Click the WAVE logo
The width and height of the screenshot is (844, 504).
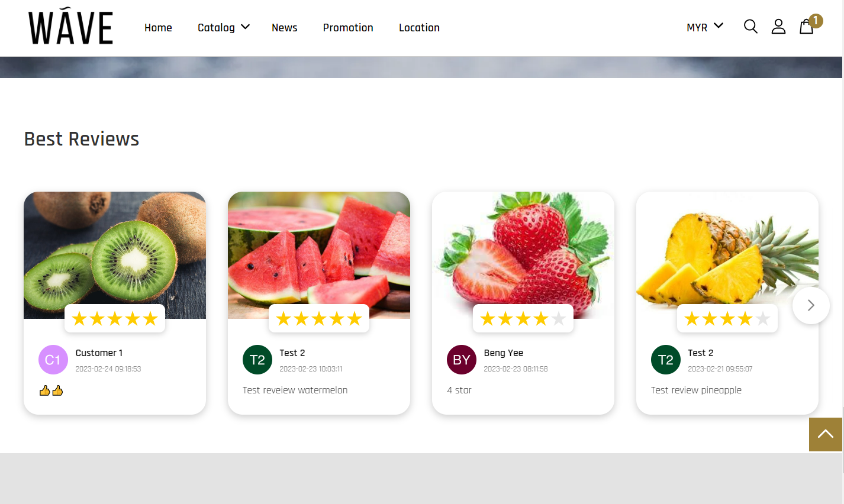(71, 27)
